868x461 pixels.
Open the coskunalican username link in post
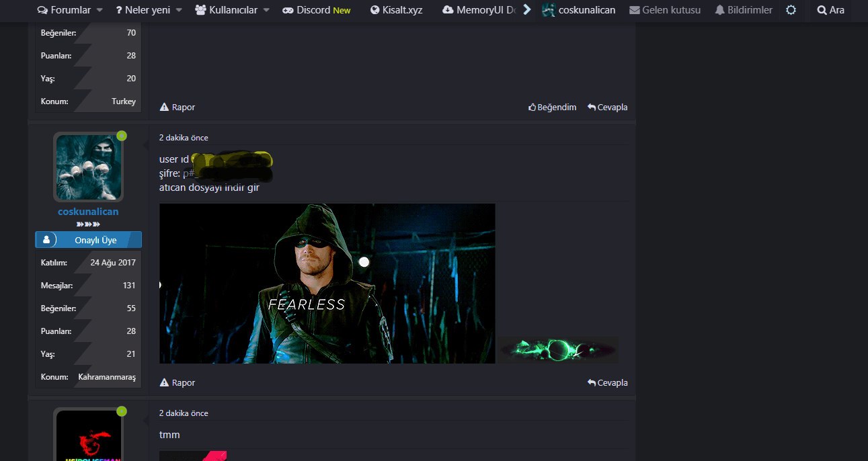tap(88, 212)
